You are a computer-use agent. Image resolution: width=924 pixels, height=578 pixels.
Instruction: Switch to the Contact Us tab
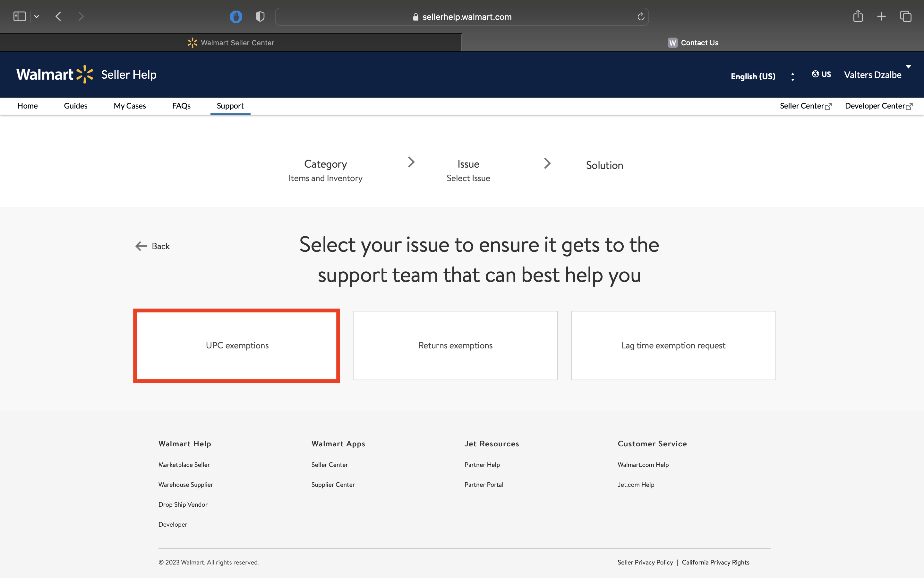[x=693, y=42]
